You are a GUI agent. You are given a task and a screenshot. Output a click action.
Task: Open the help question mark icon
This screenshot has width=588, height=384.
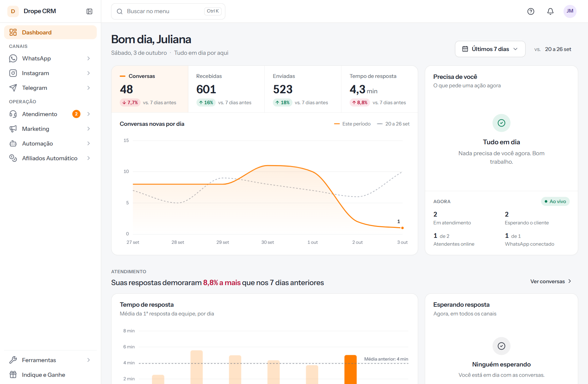coord(531,11)
